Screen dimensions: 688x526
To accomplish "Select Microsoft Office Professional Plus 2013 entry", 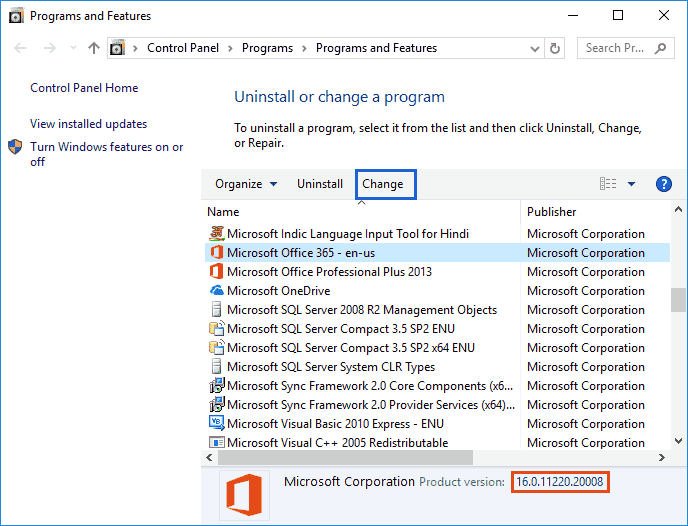I will pos(437,272).
